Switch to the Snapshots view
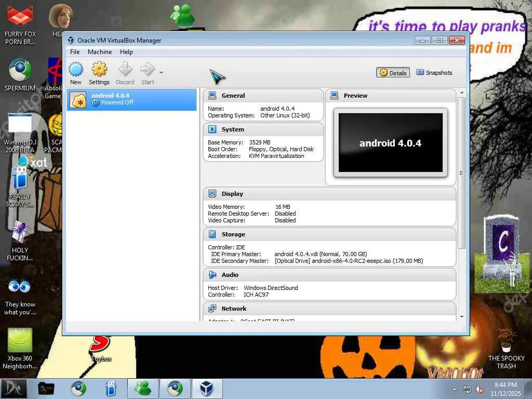532x399 pixels. tap(434, 73)
